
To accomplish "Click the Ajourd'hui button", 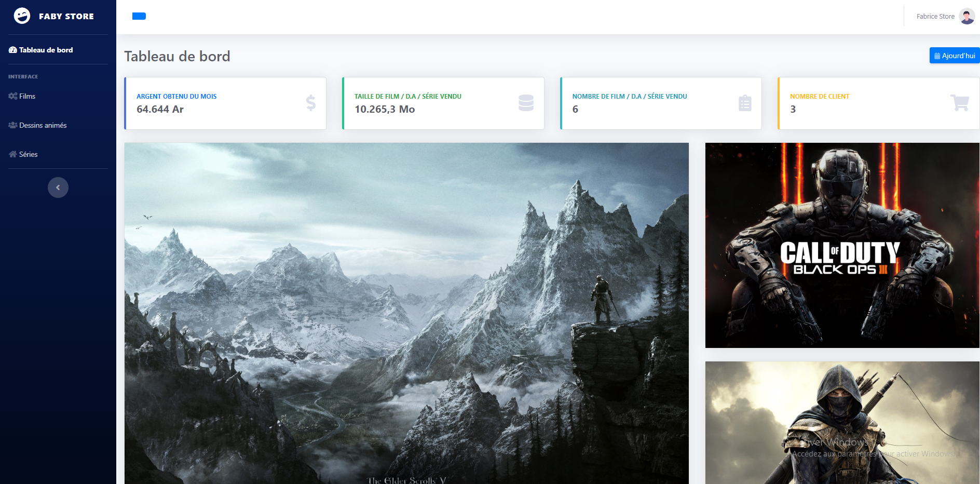I will click(955, 56).
